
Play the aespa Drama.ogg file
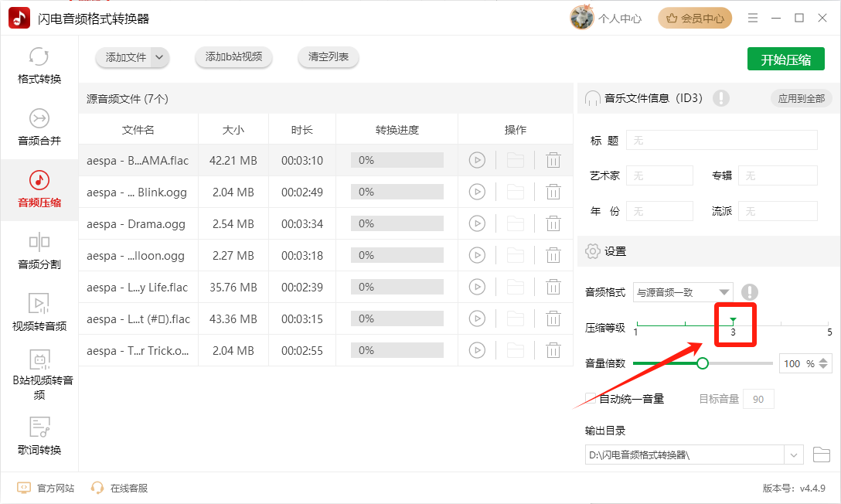[x=477, y=223]
